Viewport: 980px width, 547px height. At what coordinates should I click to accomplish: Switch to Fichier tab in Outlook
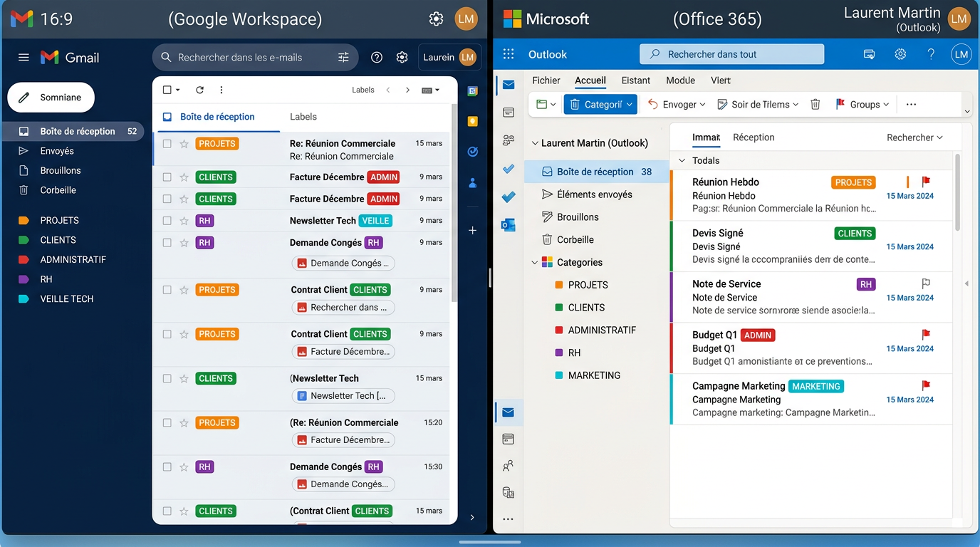[546, 80]
